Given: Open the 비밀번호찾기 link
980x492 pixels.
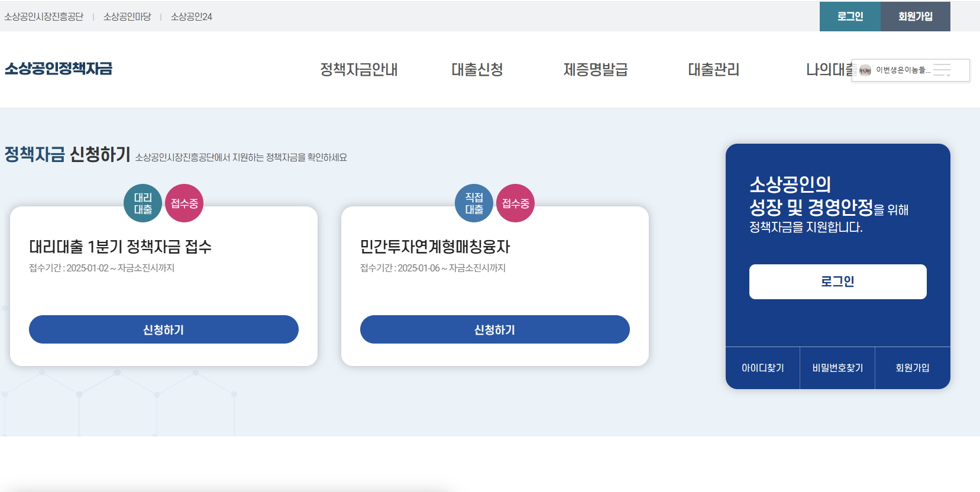Looking at the screenshot, I should 837,368.
